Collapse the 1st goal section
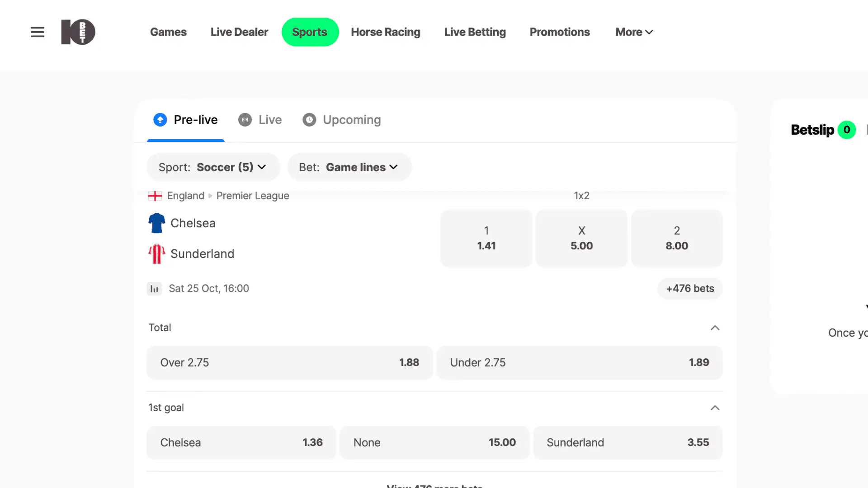 715,408
